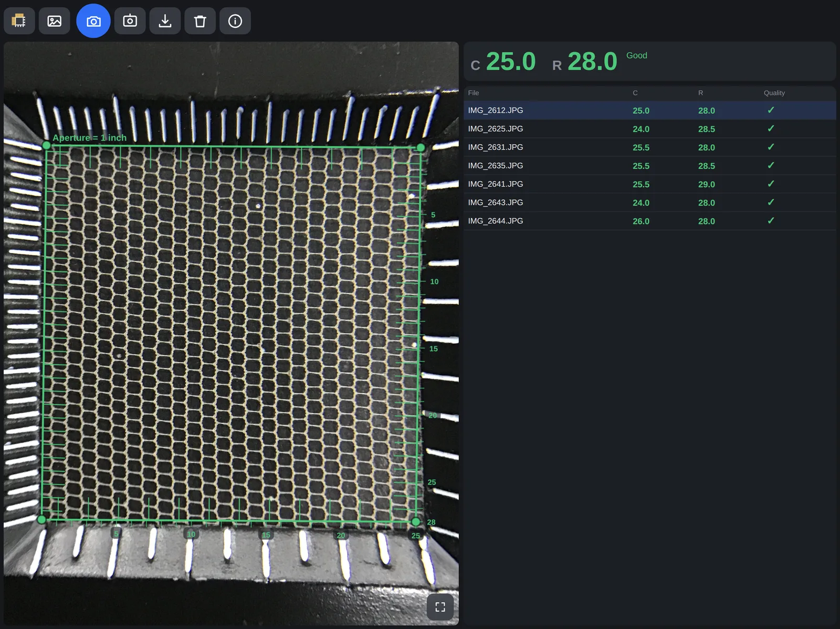Screen dimensions: 840x629
Task: Open the info circle icon
Action: [235, 21]
